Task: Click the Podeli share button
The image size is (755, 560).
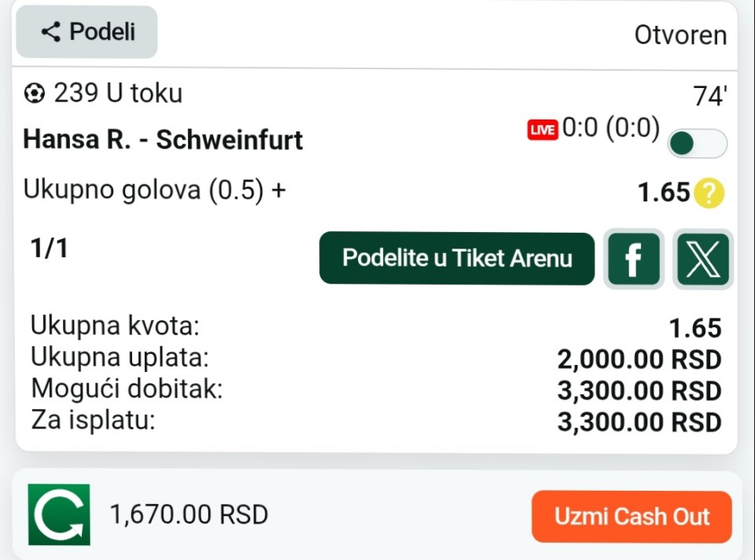Action: click(x=87, y=32)
